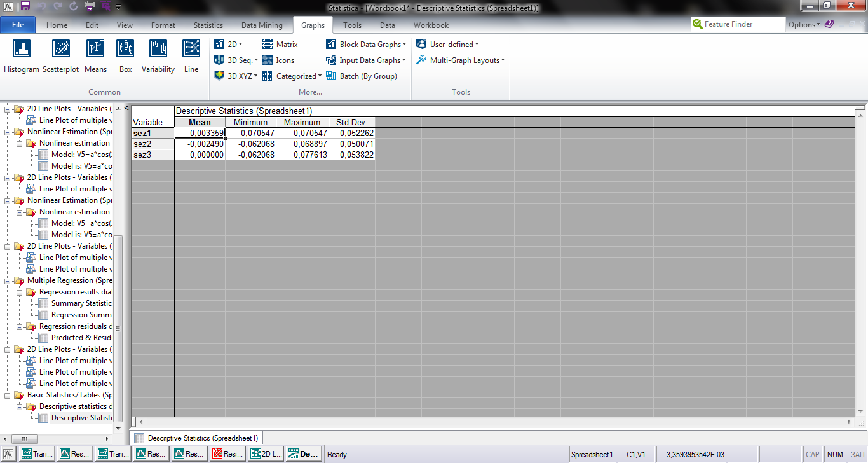
Task: Switch to the Statistics ribbon tab
Action: coord(208,25)
